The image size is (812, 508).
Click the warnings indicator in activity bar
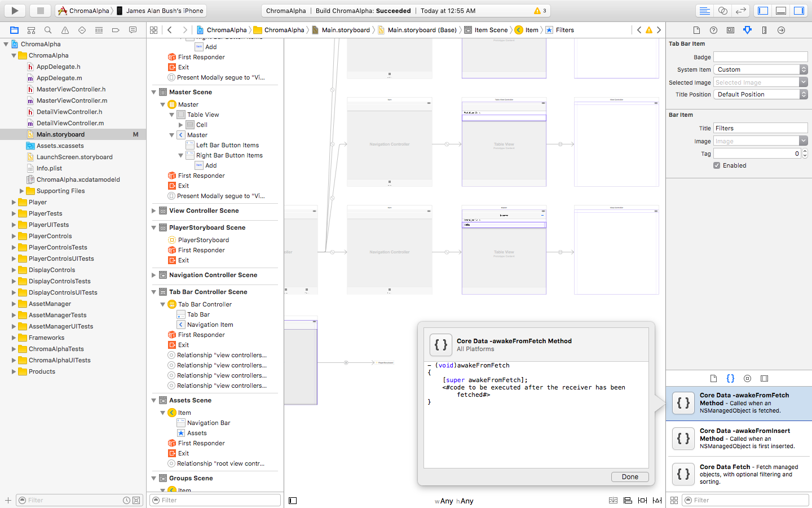click(x=540, y=11)
